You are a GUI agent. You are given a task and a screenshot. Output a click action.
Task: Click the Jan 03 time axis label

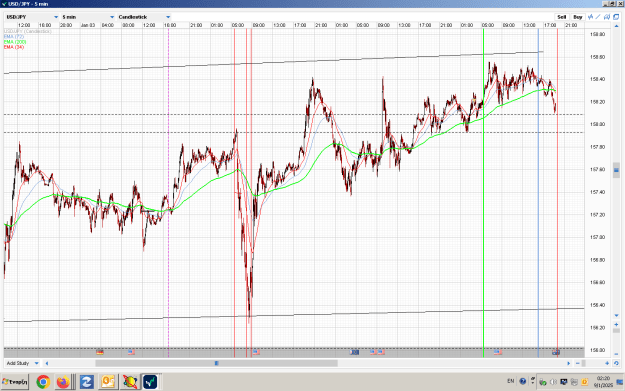click(x=88, y=25)
